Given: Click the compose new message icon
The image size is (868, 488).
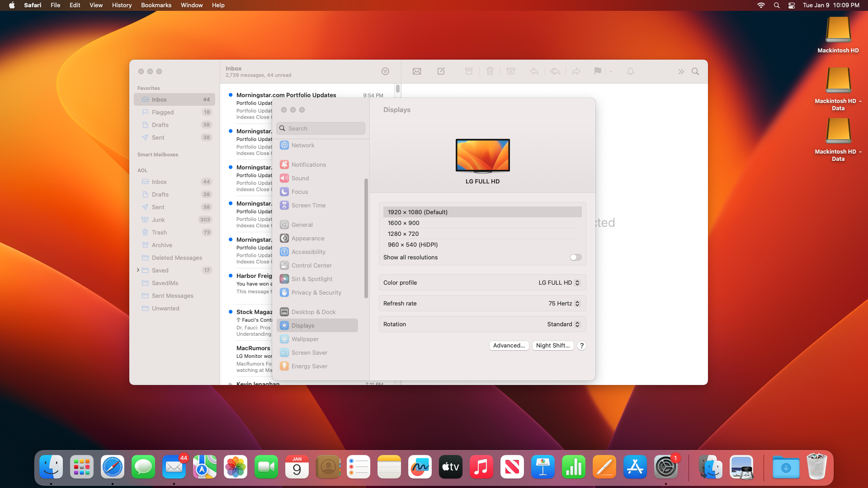Looking at the screenshot, I should click(441, 71).
